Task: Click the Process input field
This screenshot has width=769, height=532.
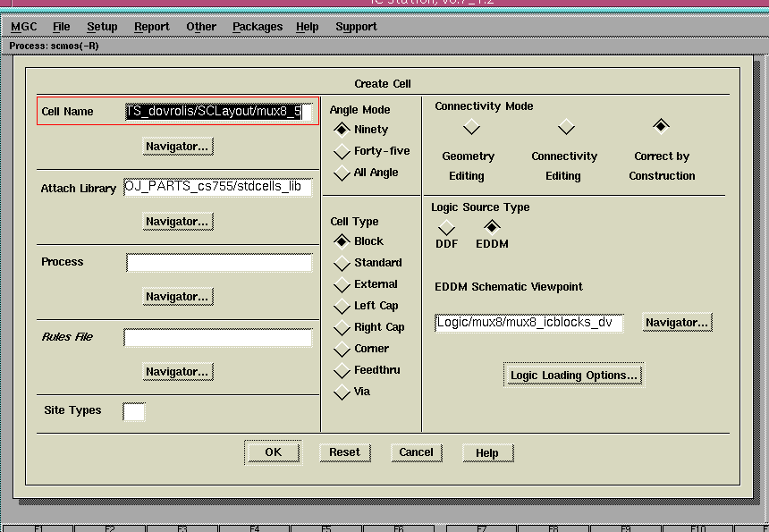Action: tap(219, 263)
